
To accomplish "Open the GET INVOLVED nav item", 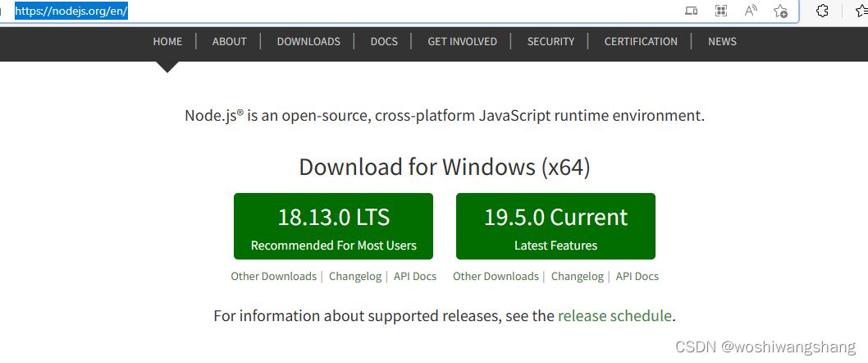I will [x=462, y=42].
